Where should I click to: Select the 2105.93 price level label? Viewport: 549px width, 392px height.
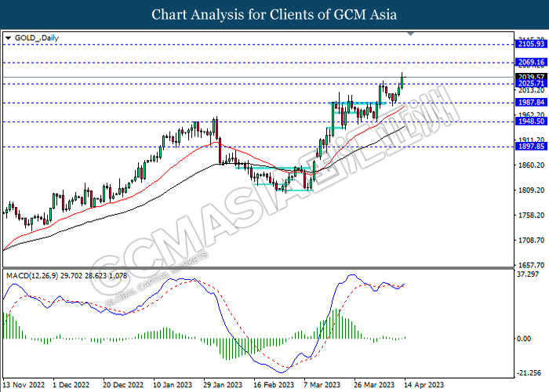[531, 44]
